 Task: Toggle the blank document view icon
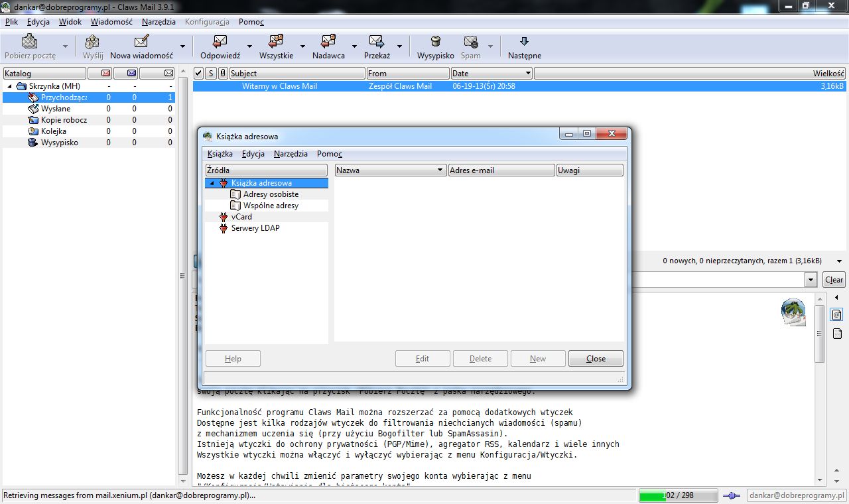pos(837,334)
